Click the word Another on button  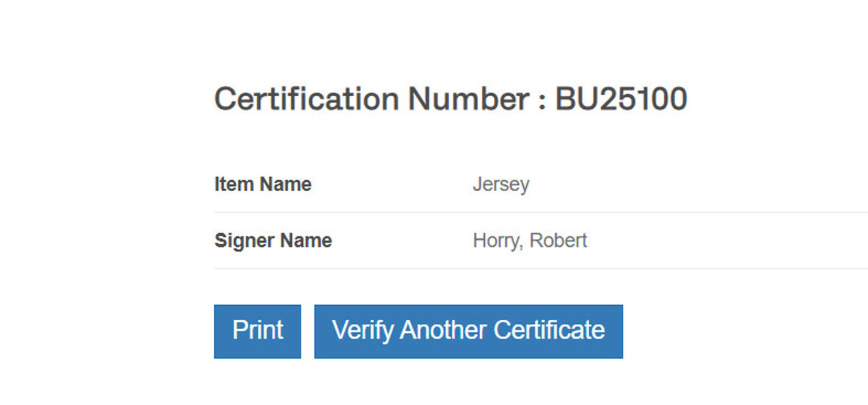click(443, 330)
